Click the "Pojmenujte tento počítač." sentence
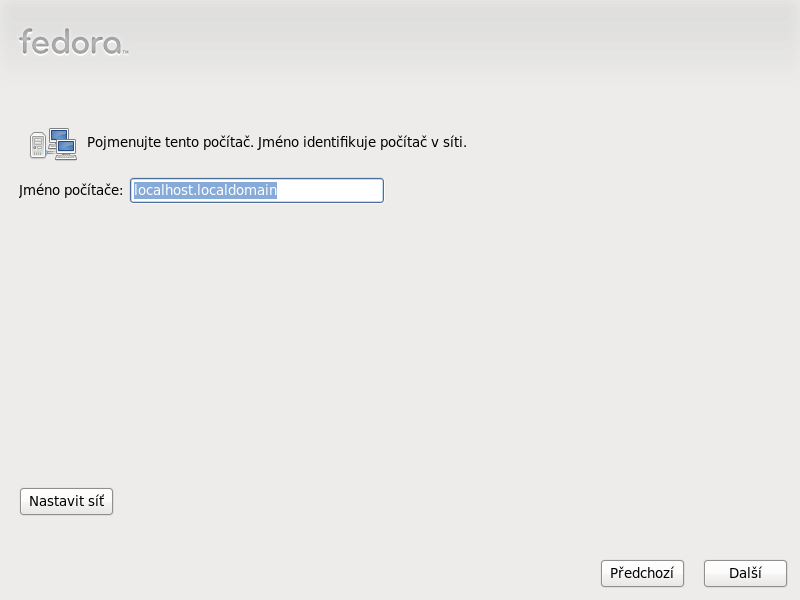 pos(170,142)
